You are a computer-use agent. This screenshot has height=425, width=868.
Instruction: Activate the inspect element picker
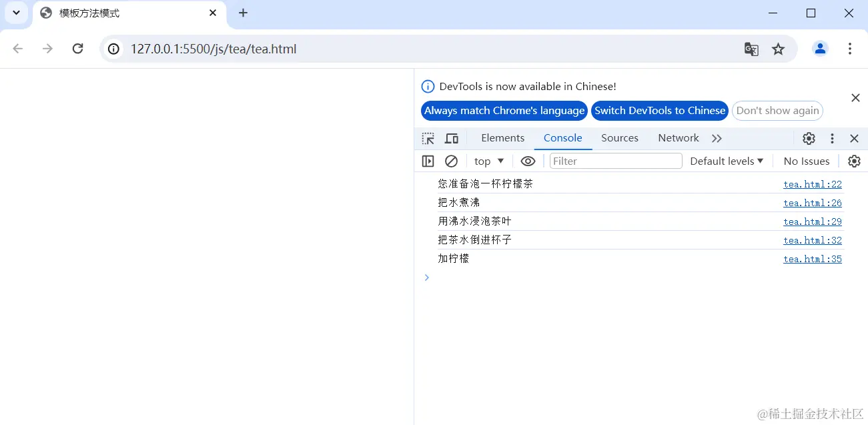428,139
